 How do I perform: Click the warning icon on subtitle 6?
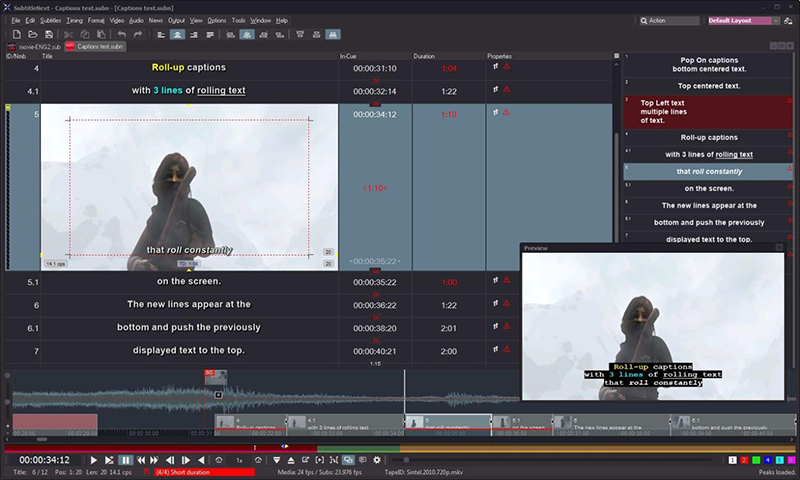[x=507, y=304]
